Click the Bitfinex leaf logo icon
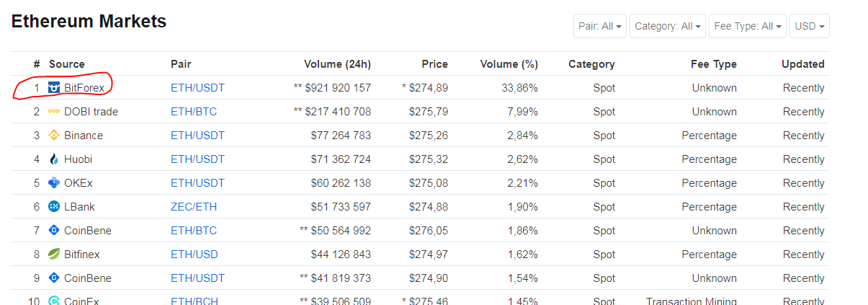The height and width of the screenshot is (305, 868). (x=54, y=255)
